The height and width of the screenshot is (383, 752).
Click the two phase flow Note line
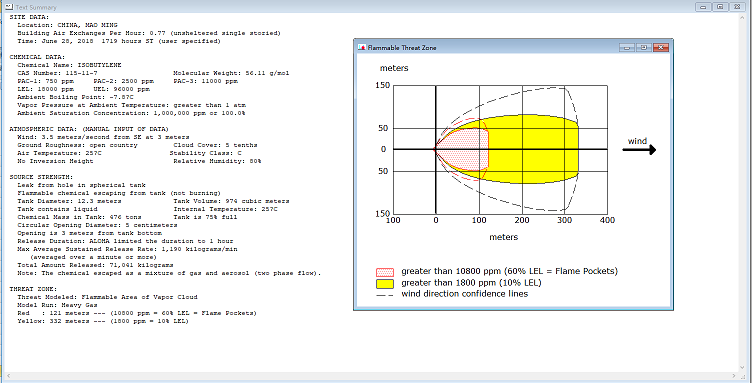[169, 273]
